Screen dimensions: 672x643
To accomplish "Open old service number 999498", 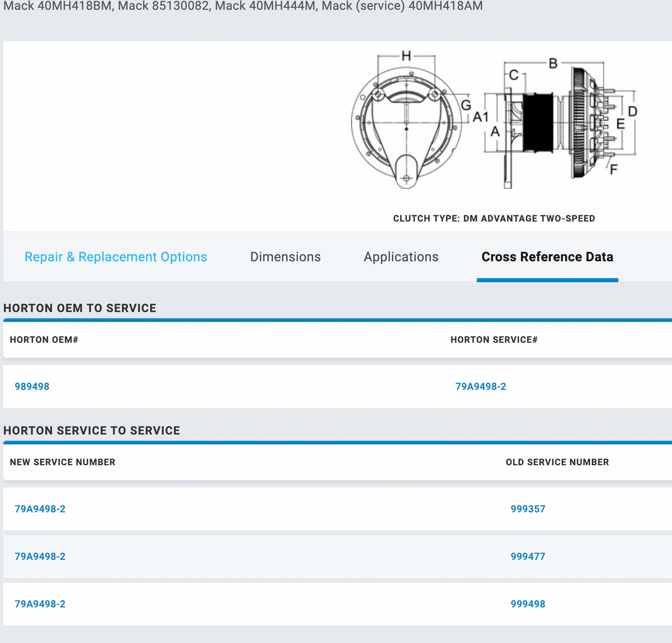I will pyautogui.click(x=528, y=604).
